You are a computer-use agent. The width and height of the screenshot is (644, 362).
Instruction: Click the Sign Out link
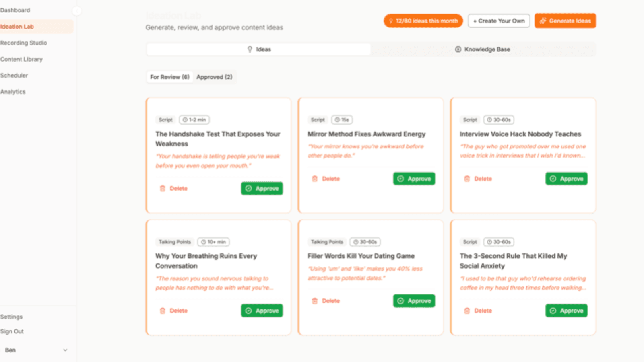pos(12,331)
